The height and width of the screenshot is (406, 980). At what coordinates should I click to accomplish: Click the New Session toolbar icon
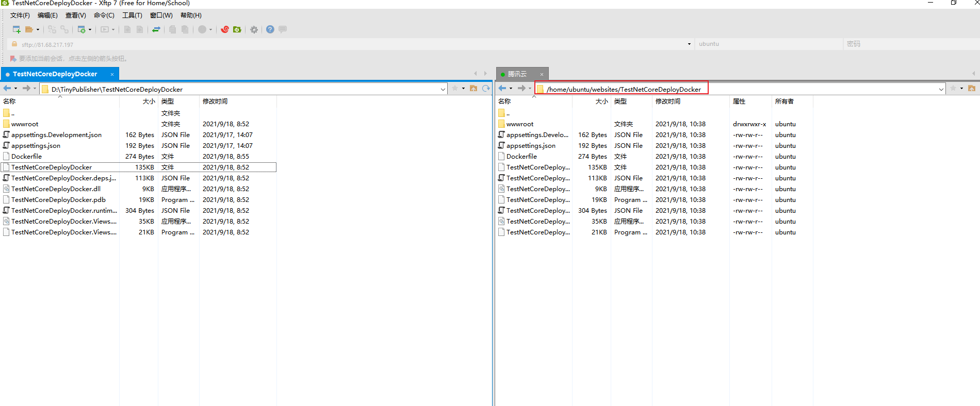pyautogui.click(x=17, y=29)
